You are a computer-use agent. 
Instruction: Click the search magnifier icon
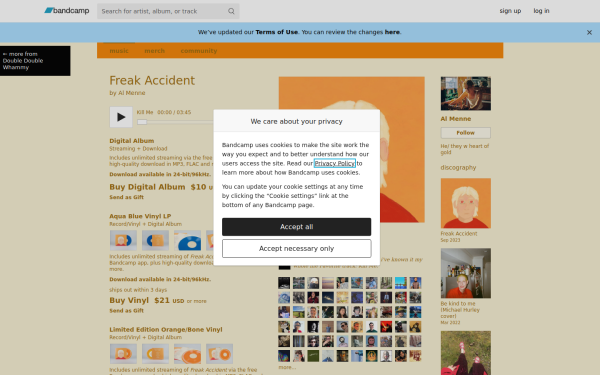click(231, 11)
